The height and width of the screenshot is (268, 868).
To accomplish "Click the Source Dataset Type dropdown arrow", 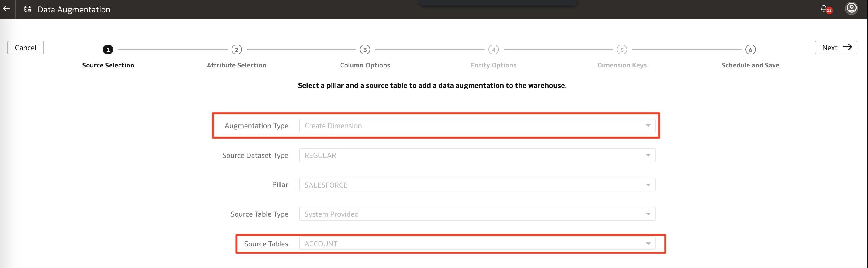I will pyautogui.click(x=648, y=155).
